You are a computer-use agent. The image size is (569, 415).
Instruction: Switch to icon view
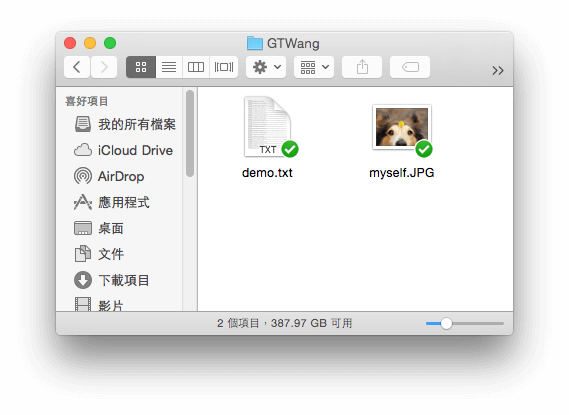point(141,67)
